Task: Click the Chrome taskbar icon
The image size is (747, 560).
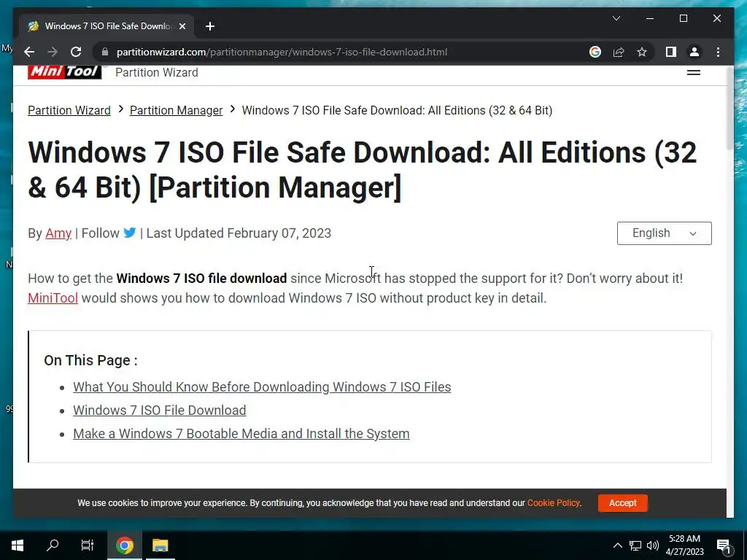Action: [124, 545]
